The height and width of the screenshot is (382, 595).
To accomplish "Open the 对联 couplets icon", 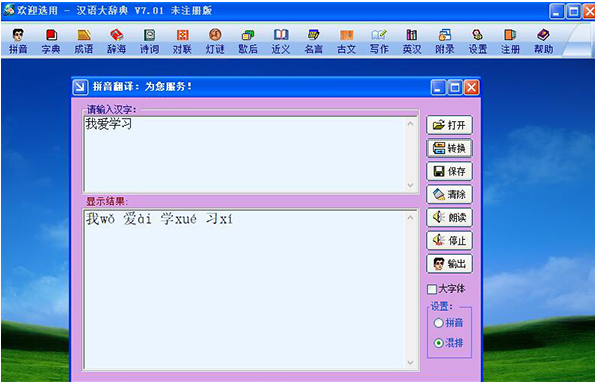I will click(183, 41).
